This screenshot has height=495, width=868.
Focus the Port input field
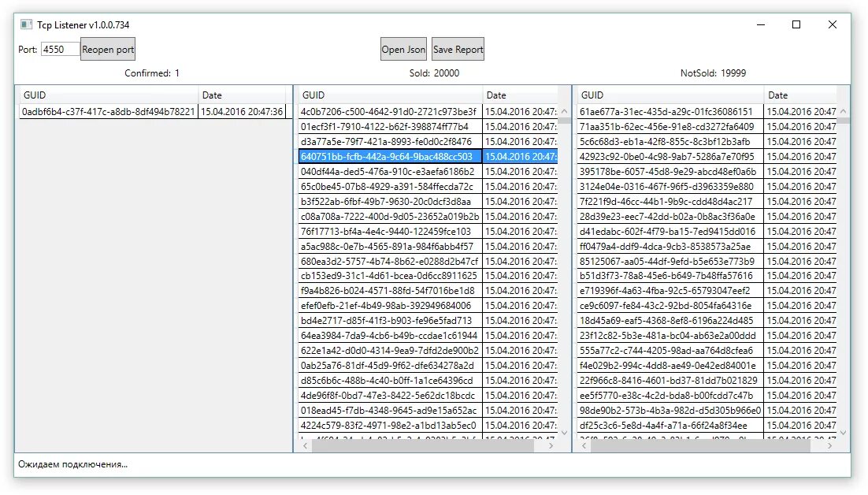tap(61, 50)
